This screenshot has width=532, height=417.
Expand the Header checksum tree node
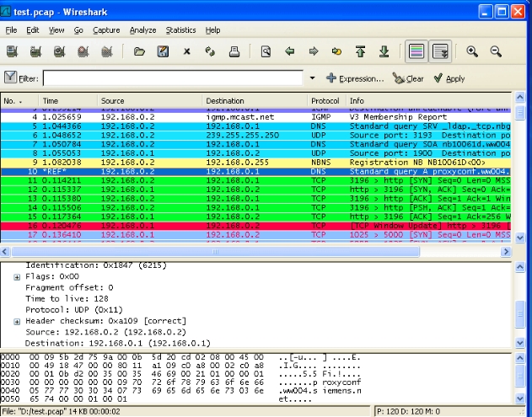(17, 322)
